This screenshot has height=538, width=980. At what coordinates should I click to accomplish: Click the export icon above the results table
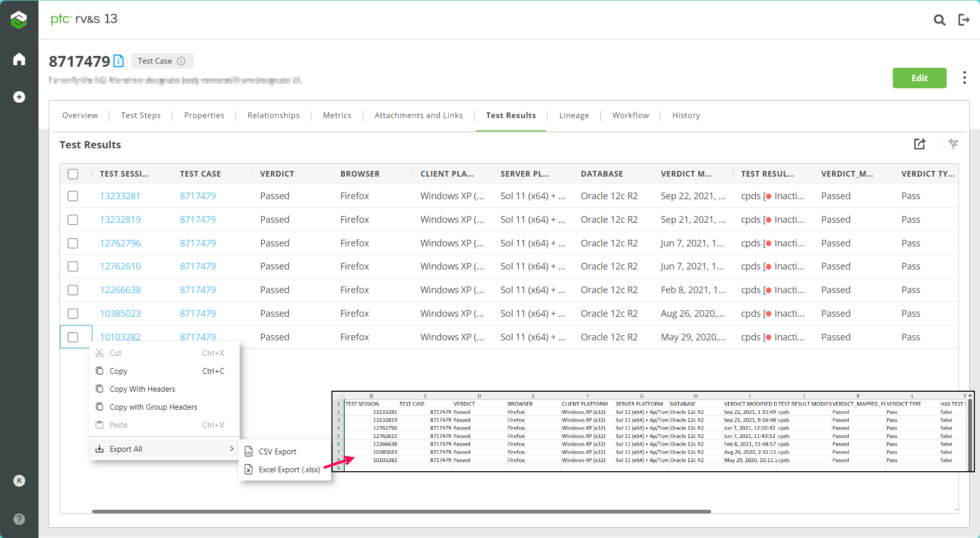point(919,144)
